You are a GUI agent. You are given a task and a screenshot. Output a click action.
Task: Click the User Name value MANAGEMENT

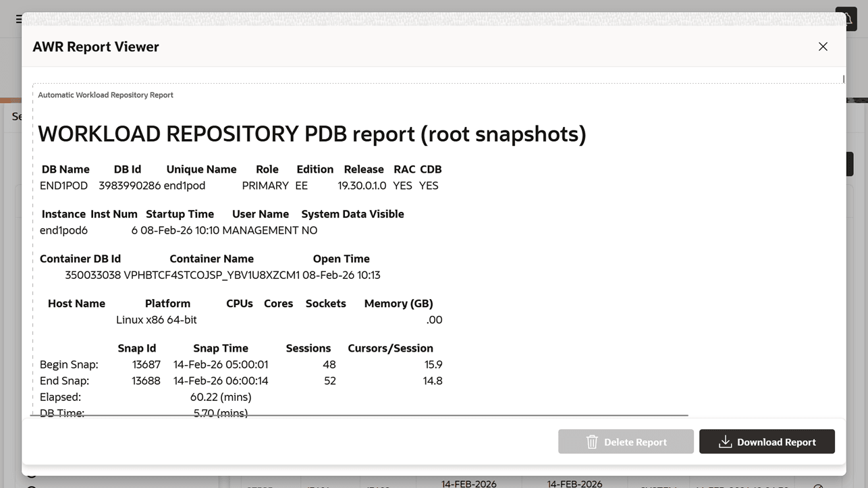coord(260,230)
